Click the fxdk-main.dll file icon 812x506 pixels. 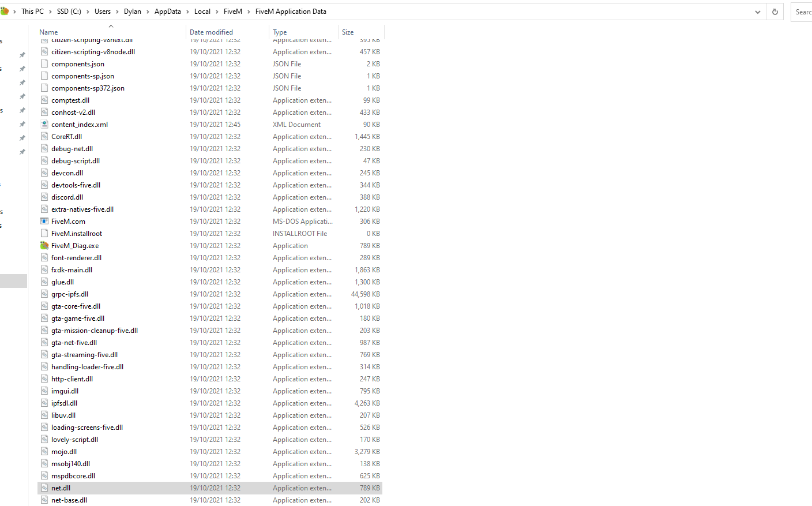[44, 269]
